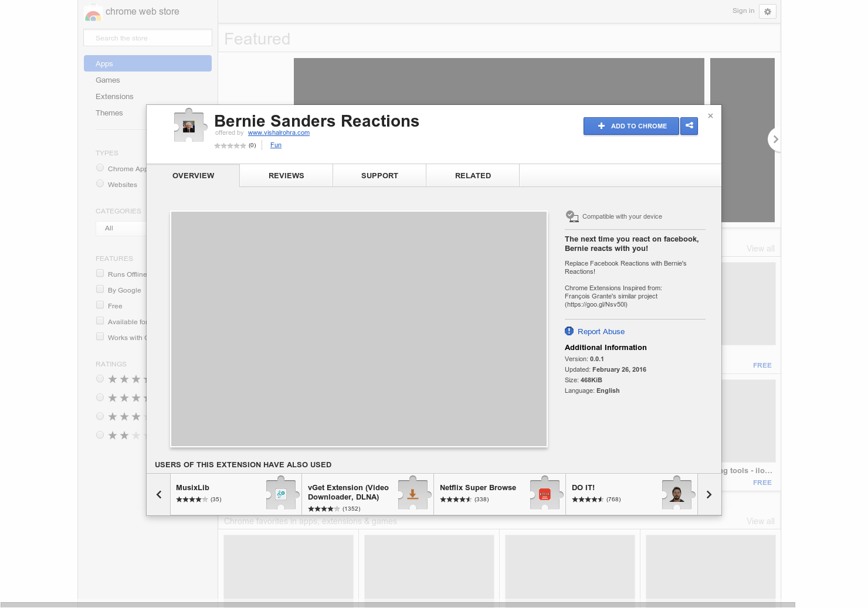This screenshot has height=608, width=868.
Task: Click the Netflix Super Browse title
Action: click(478, 488)
